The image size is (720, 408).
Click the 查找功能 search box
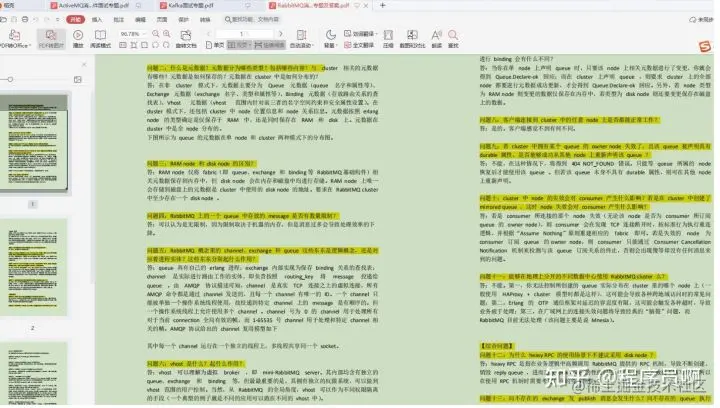pyautogui.click(x=252, y=19)
